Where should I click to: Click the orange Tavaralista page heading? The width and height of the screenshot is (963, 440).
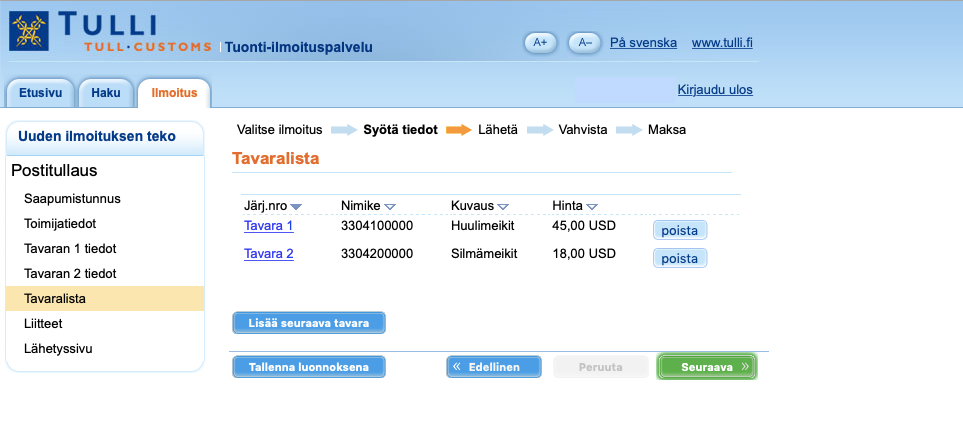(276, 159)
